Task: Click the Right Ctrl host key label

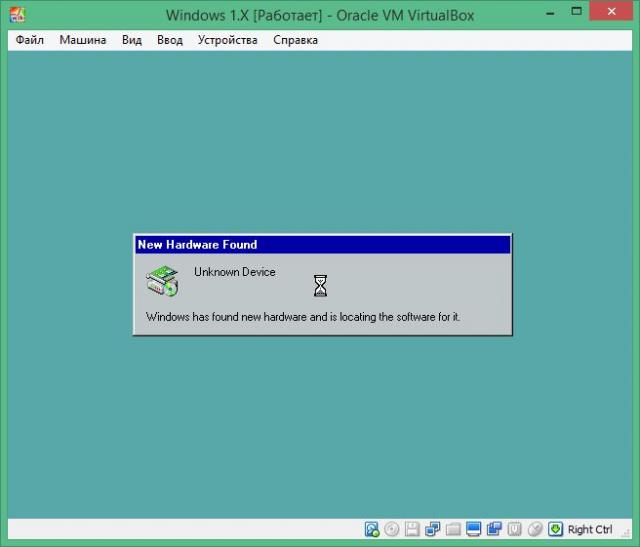Action: 590,529
